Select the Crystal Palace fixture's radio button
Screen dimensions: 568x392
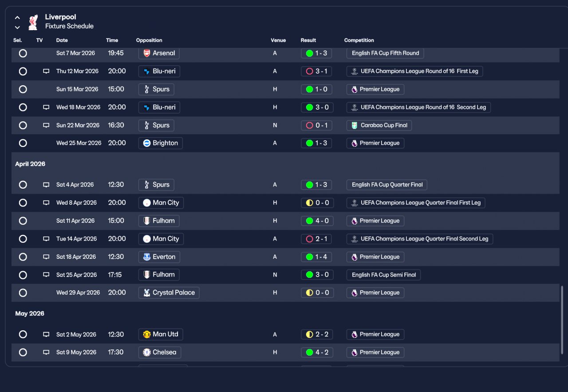23,293
